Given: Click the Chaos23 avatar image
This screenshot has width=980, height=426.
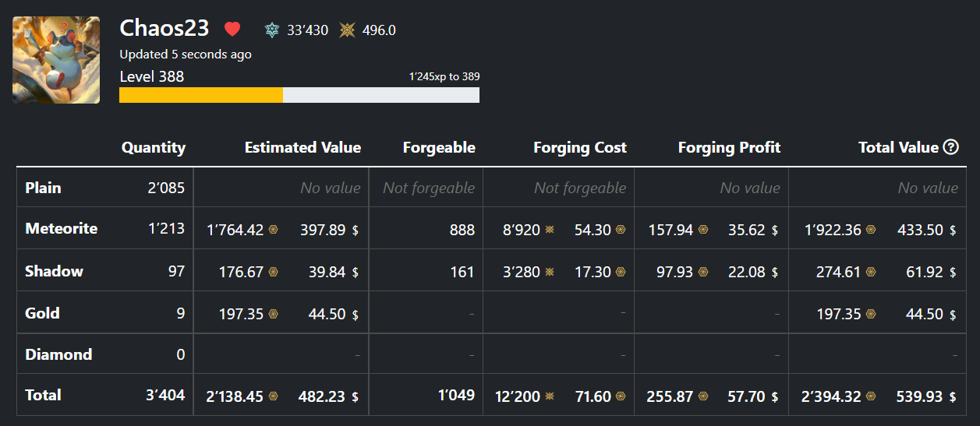Looking at the screenshot, I should tap(56, 60).
